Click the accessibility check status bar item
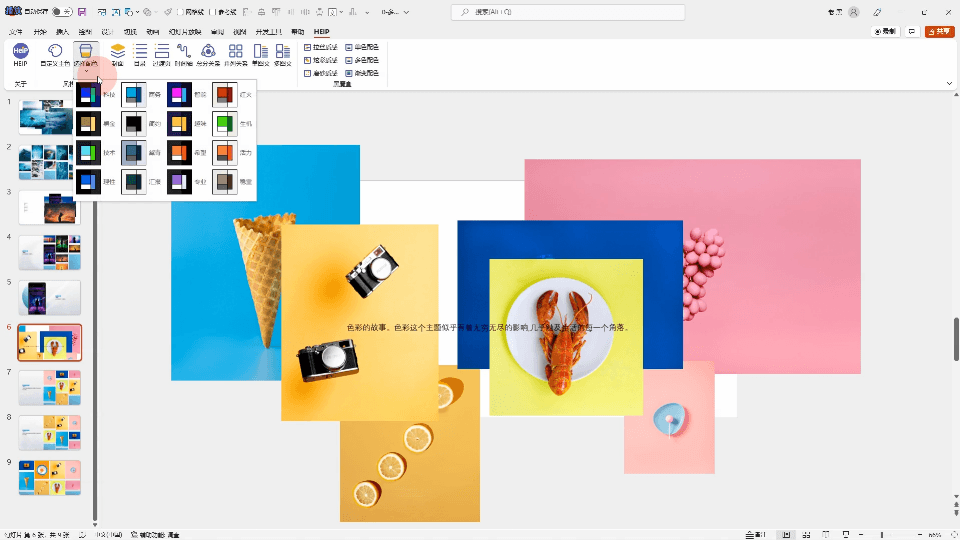 [156, 534]
